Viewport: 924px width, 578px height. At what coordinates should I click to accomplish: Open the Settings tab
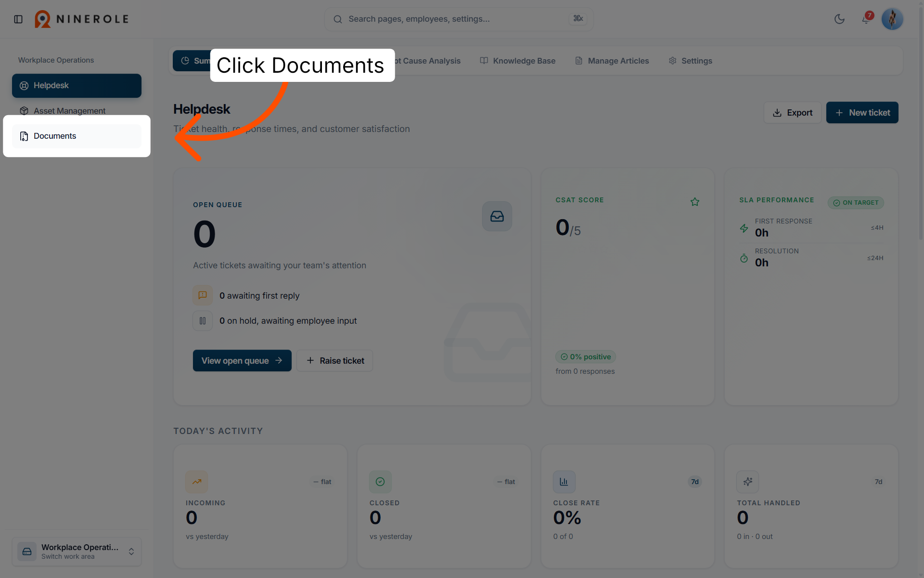(691, 61)
